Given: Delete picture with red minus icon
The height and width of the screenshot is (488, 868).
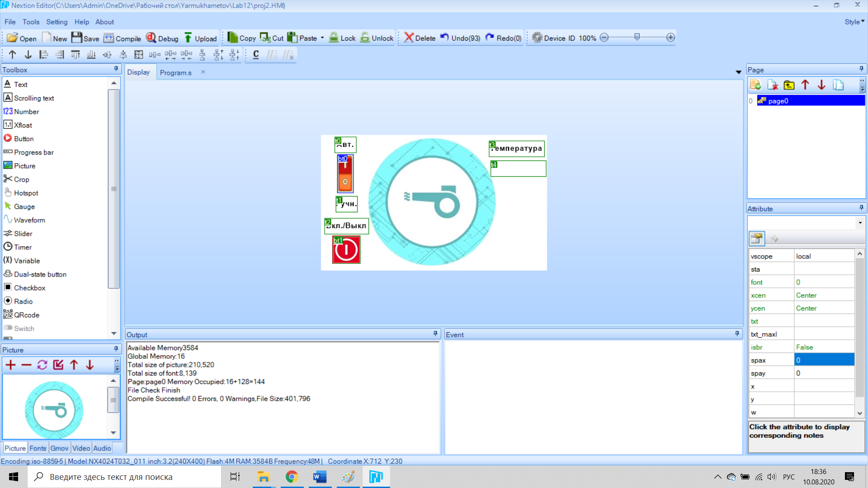Looking at the screenshot, I should (26, 365).
